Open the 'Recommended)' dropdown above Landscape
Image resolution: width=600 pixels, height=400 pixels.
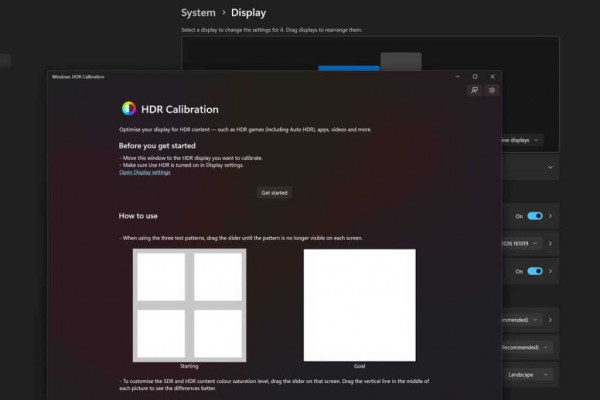pos(527,347)
